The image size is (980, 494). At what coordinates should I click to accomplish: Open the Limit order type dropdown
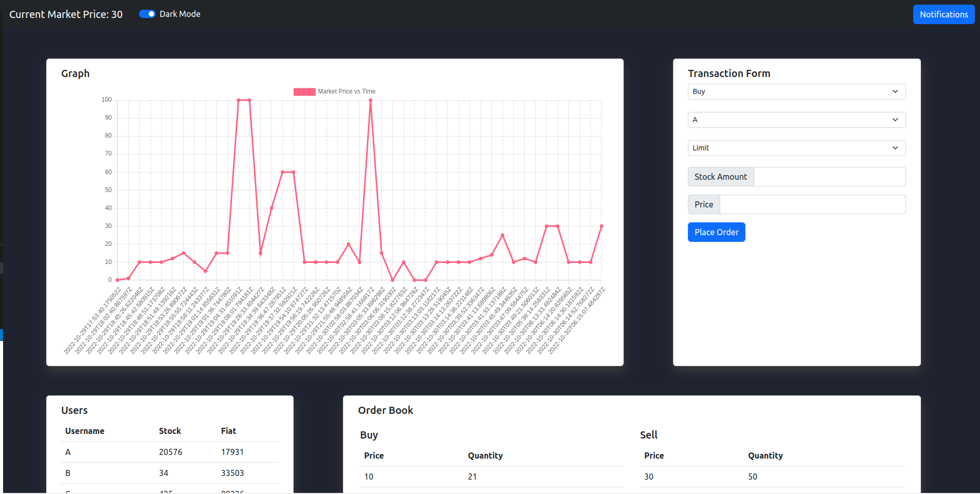click(x=796, y=148)
